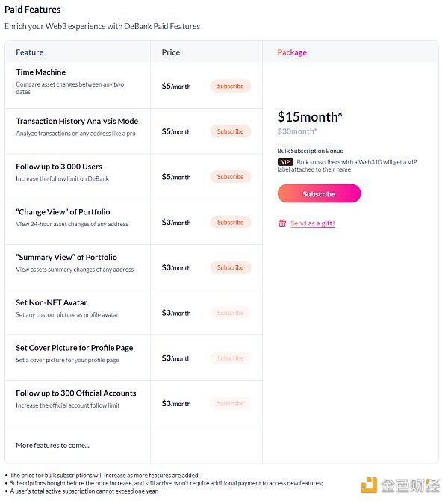Select the Package column header
The height and width of the screenshot is (501, 448).
tap(292, 52)
